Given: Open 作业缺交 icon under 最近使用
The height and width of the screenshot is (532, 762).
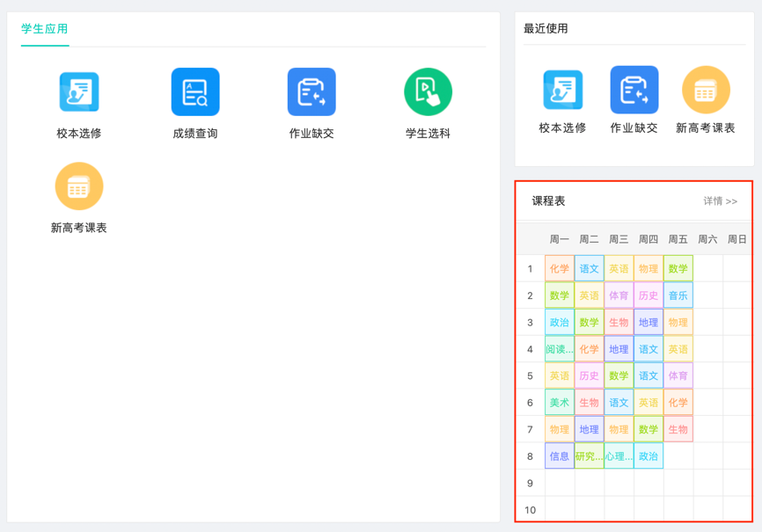Looking at the screenshot, I should coord(634,90).
